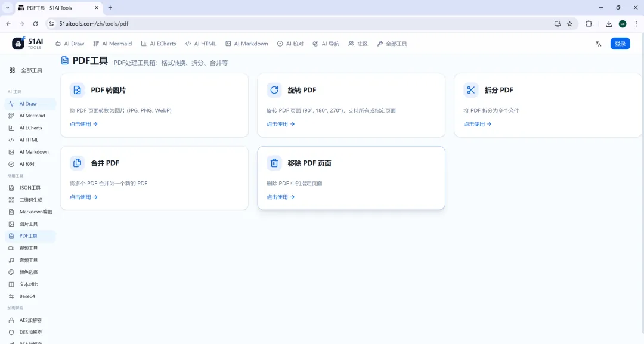Screen dimensions: 644x344
Task: Select DES加解密 in the sidebar
Action: pos(30,333)
